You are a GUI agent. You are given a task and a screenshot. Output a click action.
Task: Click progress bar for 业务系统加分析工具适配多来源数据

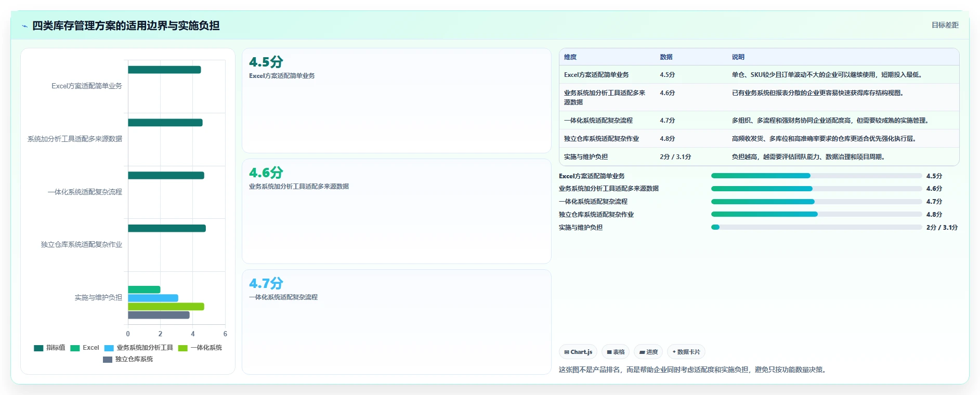pos(816,189)
